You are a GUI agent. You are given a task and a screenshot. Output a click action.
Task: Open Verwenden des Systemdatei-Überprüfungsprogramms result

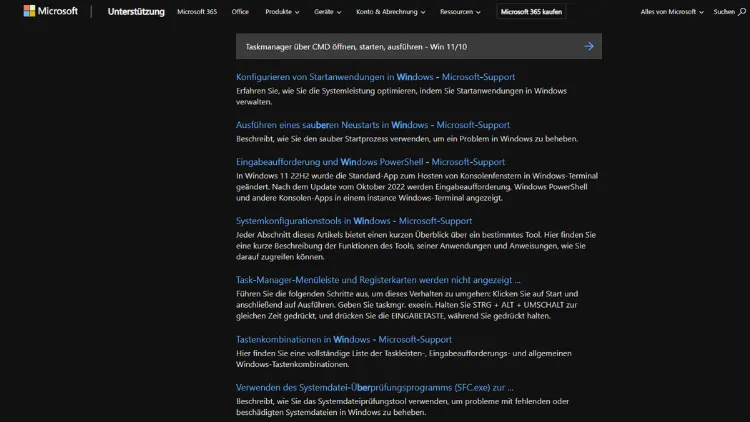tap(375, 388)
